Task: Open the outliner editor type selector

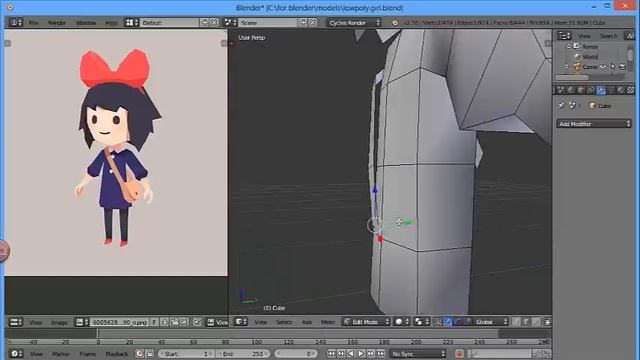Action: 564,36
